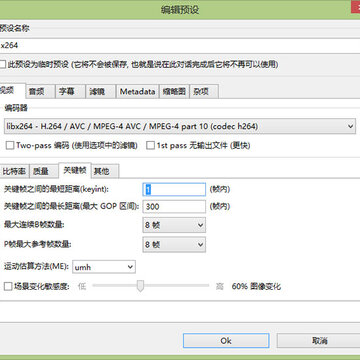Switch to the 比特率 sub-tab
This screenshot has height=360, width=360.
pyautogui.click(x=15, y=171)
